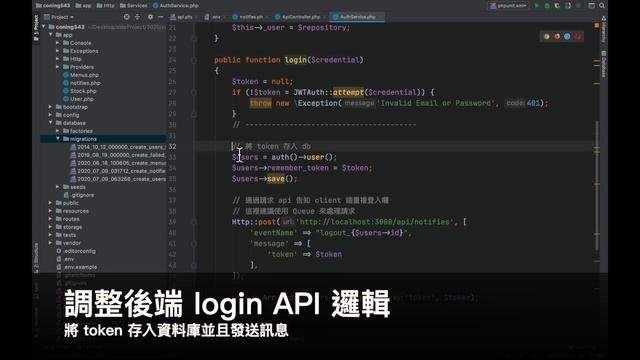Screen dimensions: 640x360
Task: Switch to the api.php editor tab
Action: click(x=183, y=17)
